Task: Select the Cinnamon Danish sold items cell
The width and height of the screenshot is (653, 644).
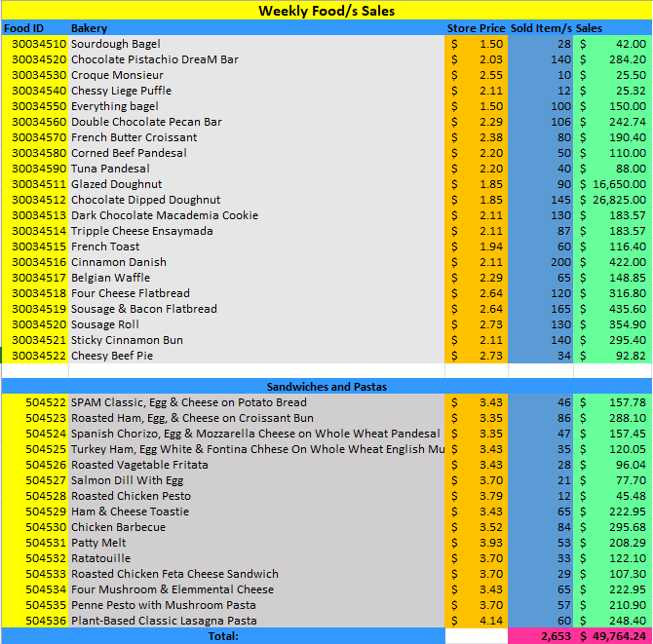Action: coord(541,262)
